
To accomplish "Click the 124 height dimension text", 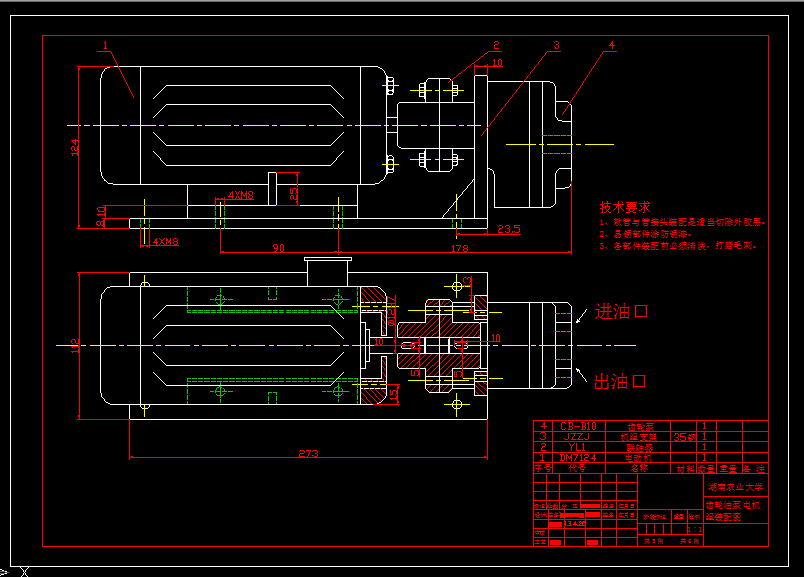I will [75, 147].
